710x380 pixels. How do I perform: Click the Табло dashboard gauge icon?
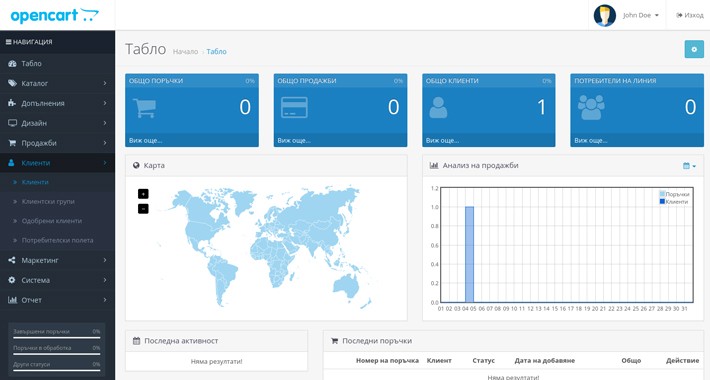click(x=12, y=64)
